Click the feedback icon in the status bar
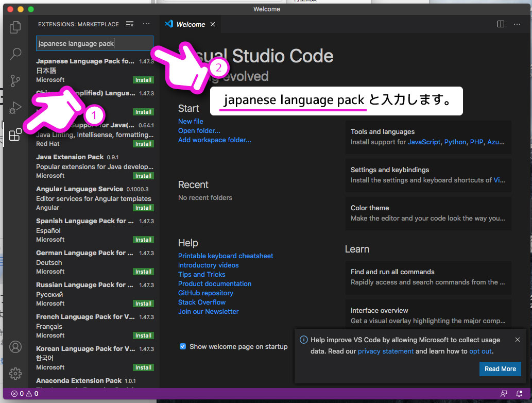 tap(504, 394)
